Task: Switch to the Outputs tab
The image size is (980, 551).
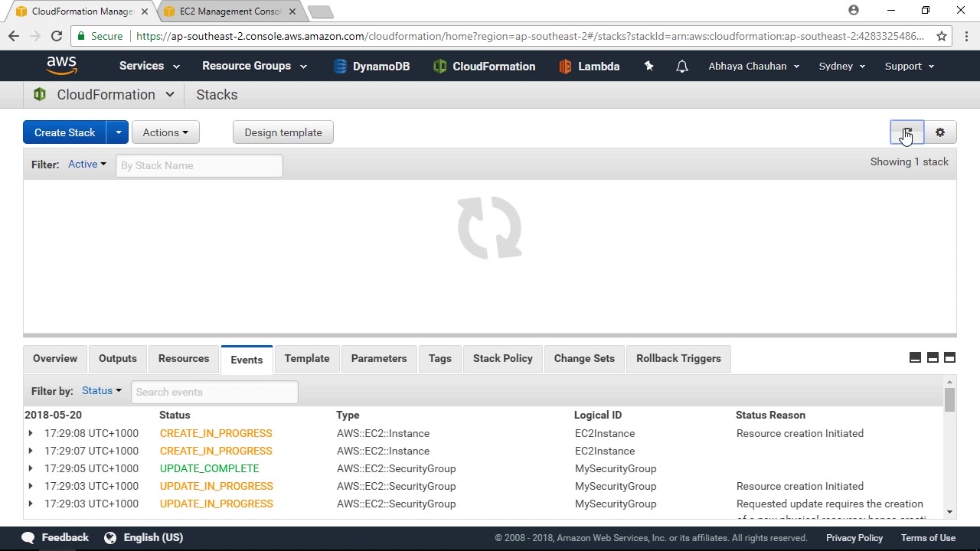Action: tap(118, 359)
